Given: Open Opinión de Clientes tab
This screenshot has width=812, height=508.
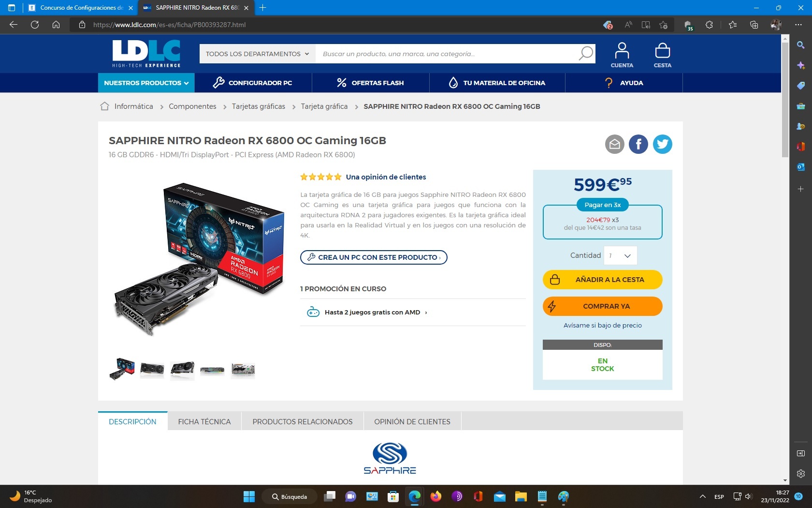Looking at the screenshot, I should pos(412,421).
